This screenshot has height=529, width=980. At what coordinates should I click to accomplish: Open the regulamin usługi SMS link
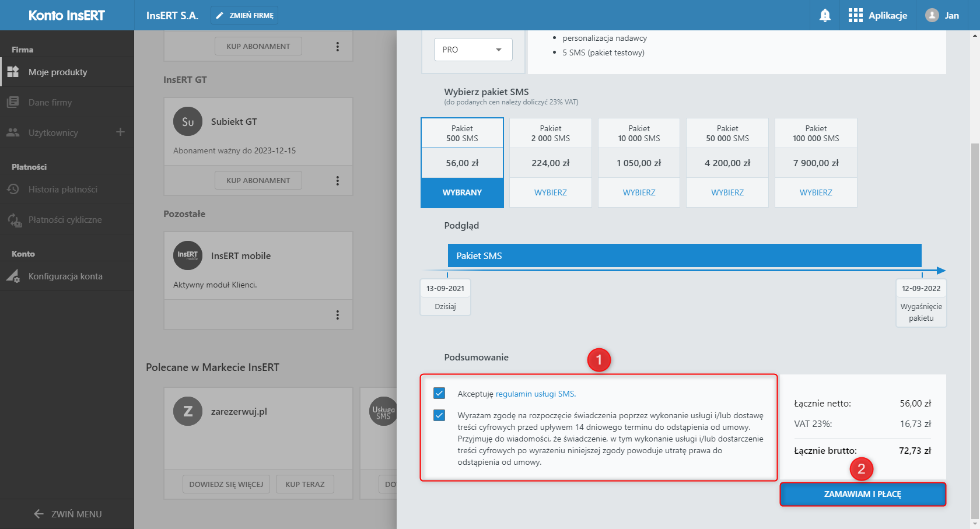pyautogui.click(x=535, y=394)
